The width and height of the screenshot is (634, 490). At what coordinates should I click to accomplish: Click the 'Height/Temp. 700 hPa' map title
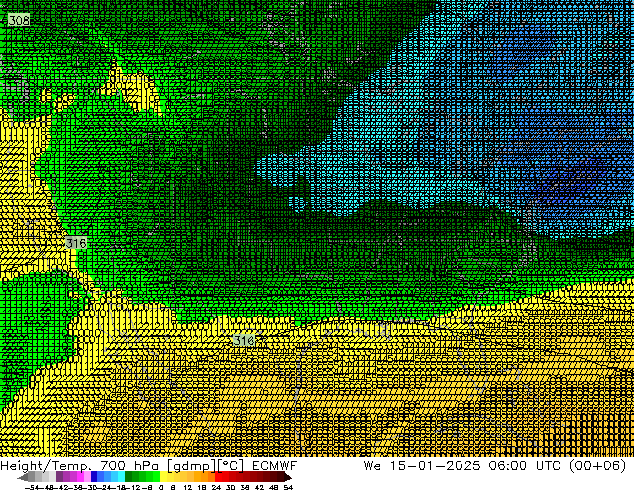click(79, 466)
